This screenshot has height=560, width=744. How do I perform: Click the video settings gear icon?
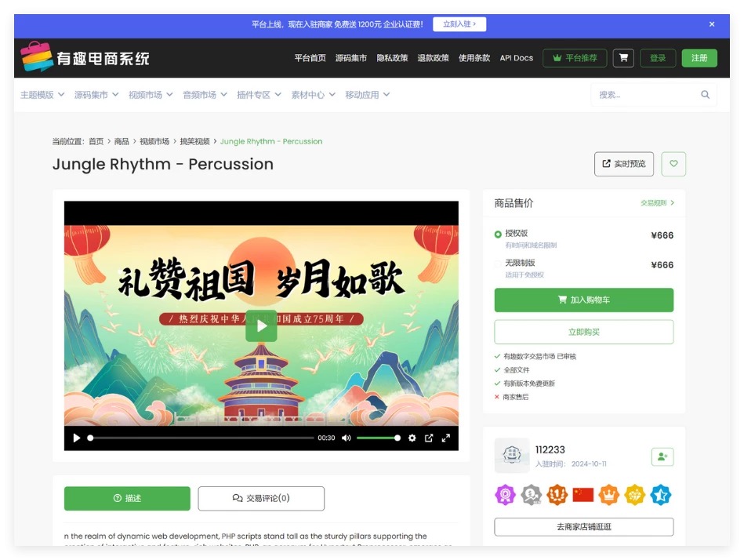pyautogui.click(x=412, y=438)
